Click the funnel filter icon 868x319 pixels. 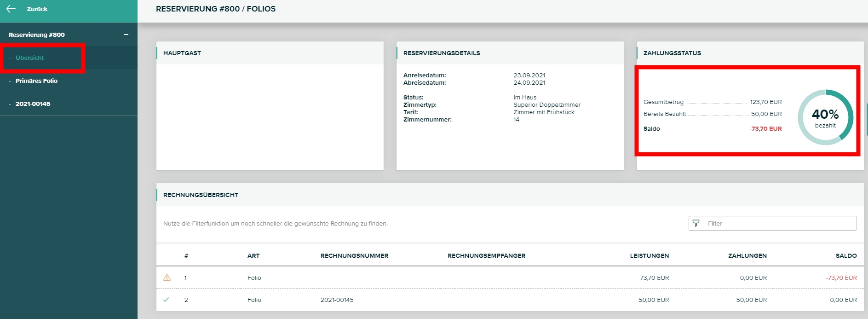[x=696, y=223]
